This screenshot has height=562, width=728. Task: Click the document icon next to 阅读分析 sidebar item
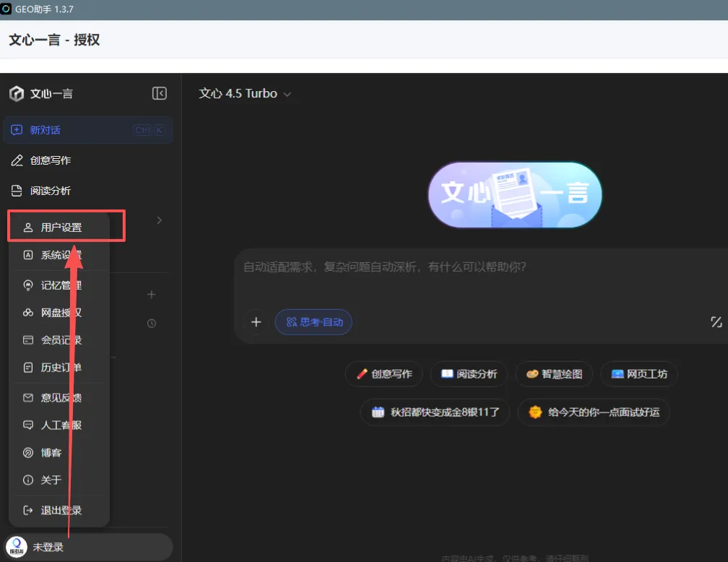click(17, 191)
